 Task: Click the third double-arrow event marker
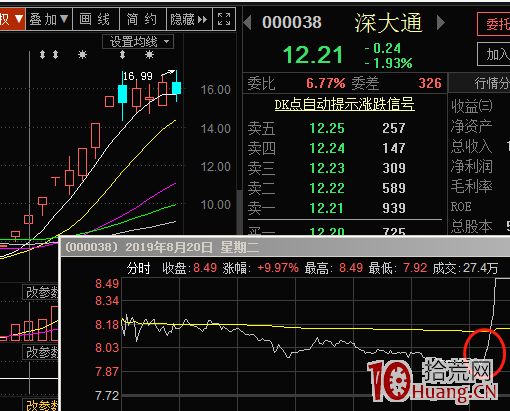pyautogui.click(x=122, y=54)
